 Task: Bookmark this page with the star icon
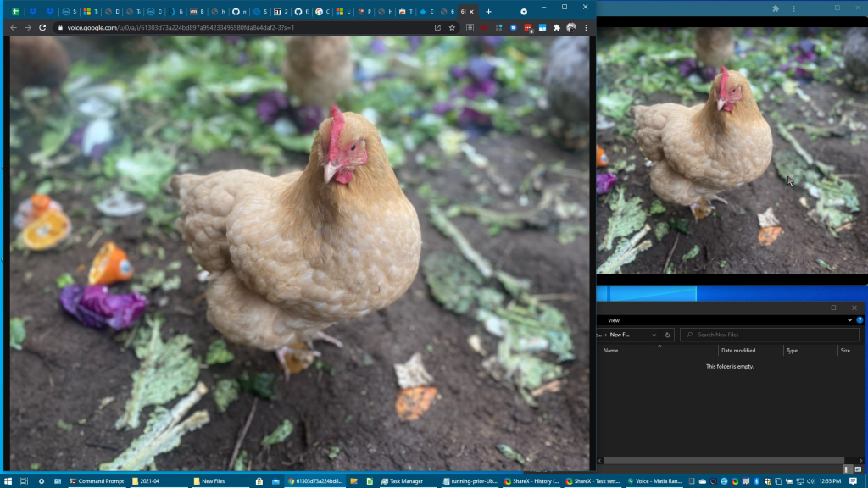pos(453,27)
